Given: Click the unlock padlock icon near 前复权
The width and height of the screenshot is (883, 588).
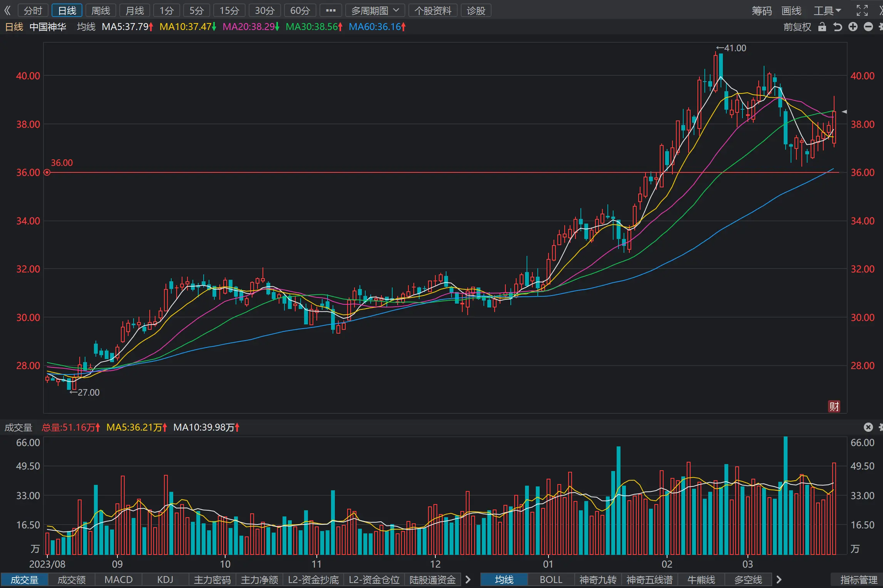Looking at the screenshot, I should click(x=822, y=27).
